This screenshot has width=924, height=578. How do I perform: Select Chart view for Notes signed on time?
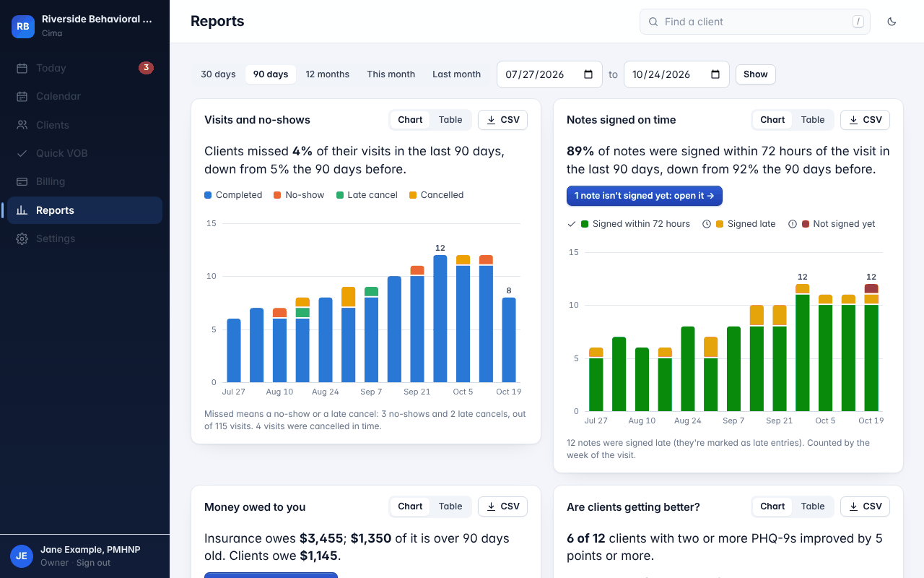772,120
